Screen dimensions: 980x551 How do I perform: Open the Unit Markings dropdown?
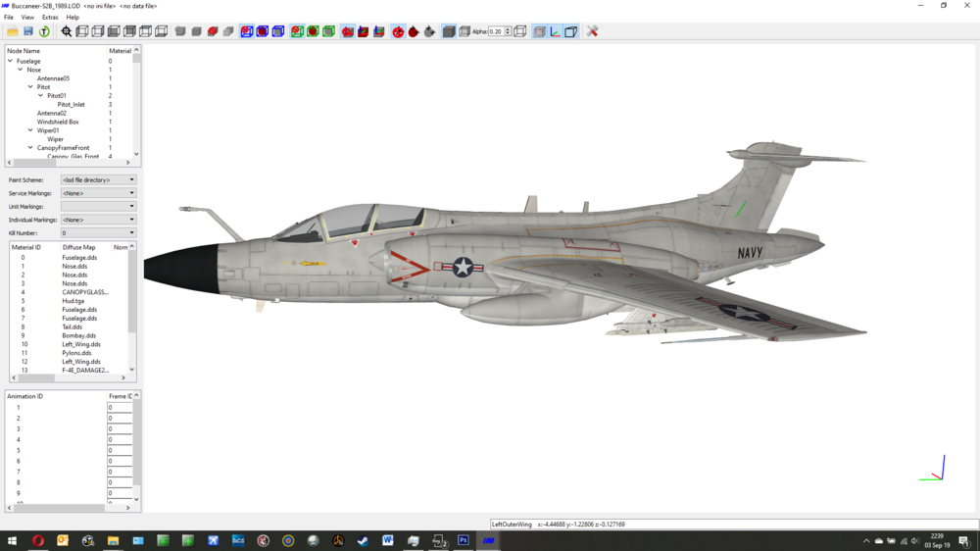pyautogui.click(x=98, y=207)
